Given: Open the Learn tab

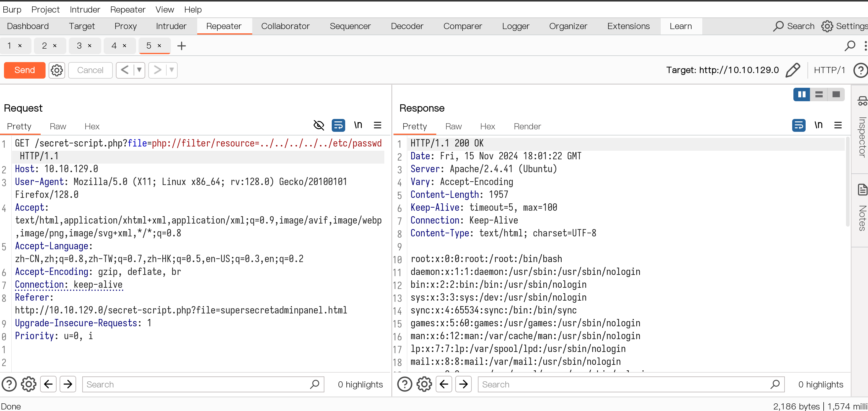Looking at the screenshot, I should [x=681, y=26].
